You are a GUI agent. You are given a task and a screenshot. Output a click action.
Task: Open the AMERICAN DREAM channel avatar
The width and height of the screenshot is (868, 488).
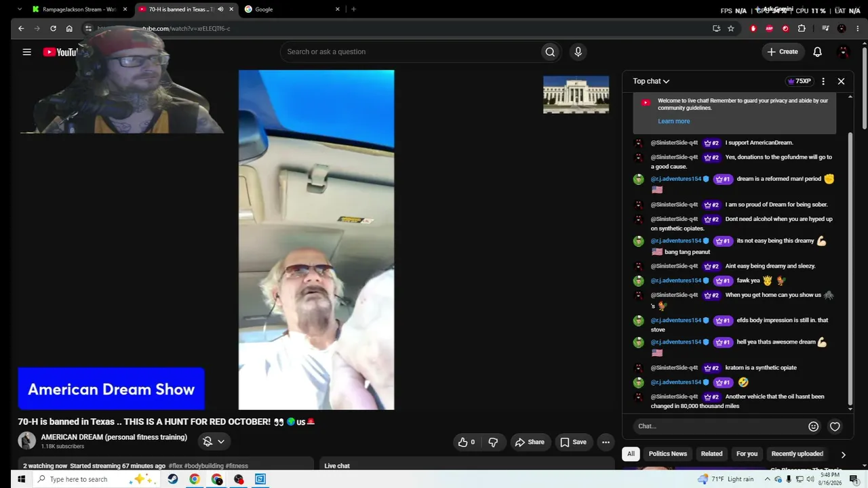(x=26, y=441)
